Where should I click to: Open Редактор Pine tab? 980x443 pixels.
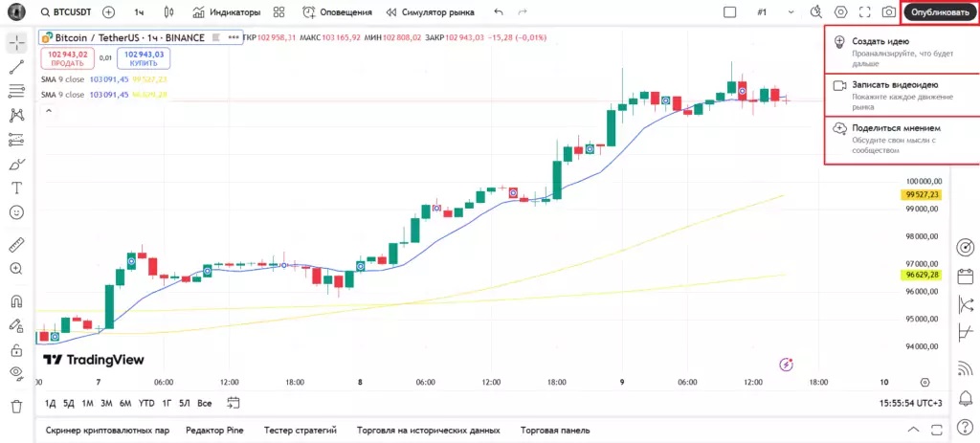(x=214, y=430)
